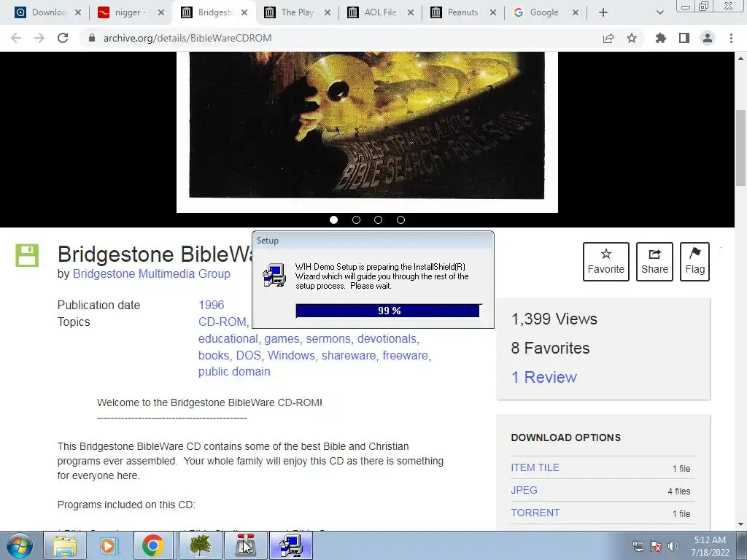This screenshot has height=560, width=747.
Task: Close the Peanuts tab
Action: point(493,12)
